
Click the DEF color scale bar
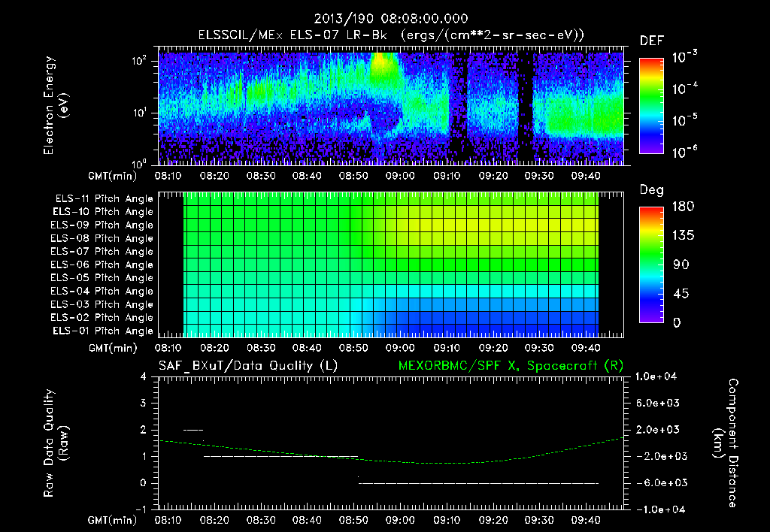tap(651, 105)
